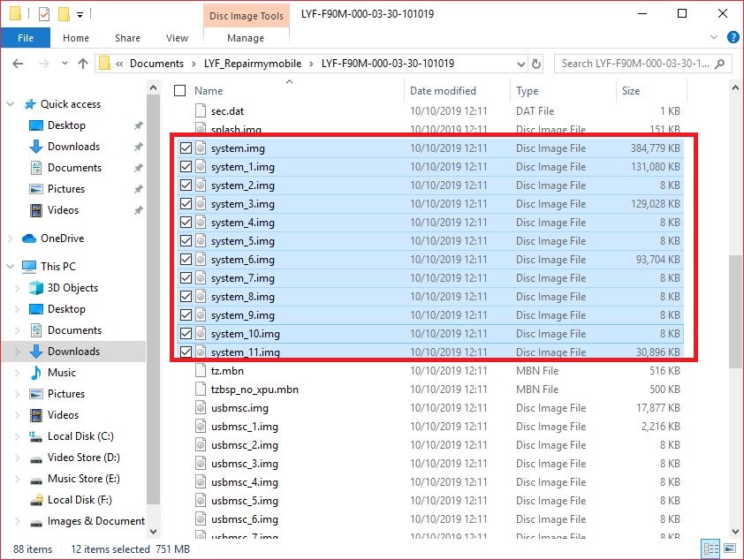Click the search magnifier icon

720,64
